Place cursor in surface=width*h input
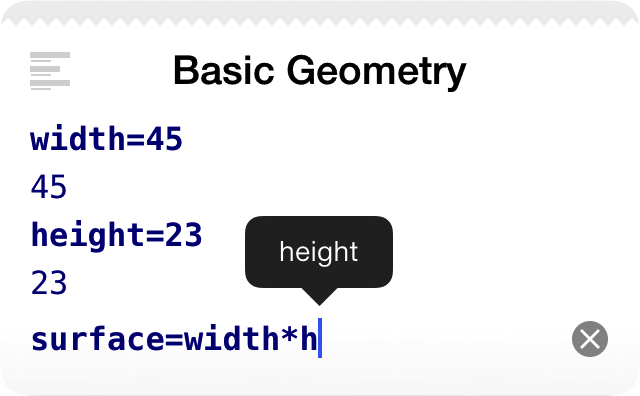Screen dimensions: 640x396 tap(176, 338)
